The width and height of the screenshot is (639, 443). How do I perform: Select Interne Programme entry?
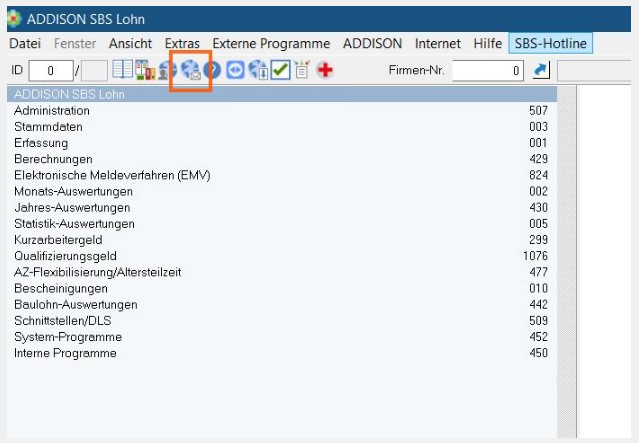282,353
